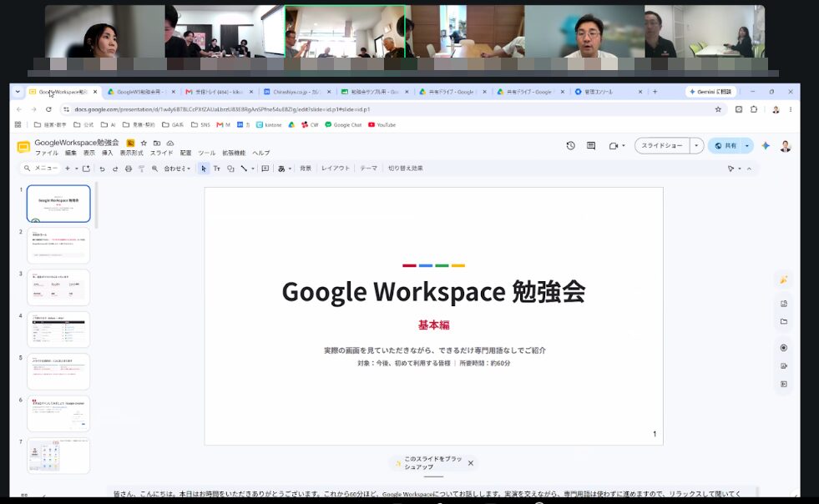Click the 共有 share button

coord(725,146)
